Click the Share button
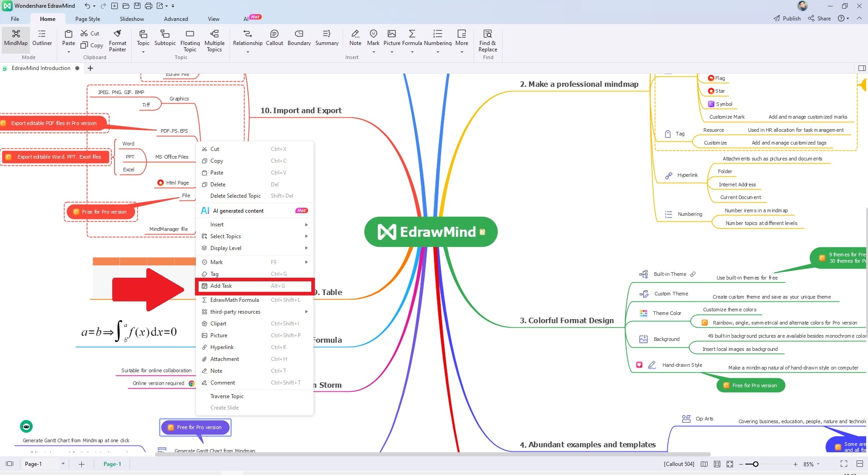The height and width of the screenshot is (475, 868). 819,18
